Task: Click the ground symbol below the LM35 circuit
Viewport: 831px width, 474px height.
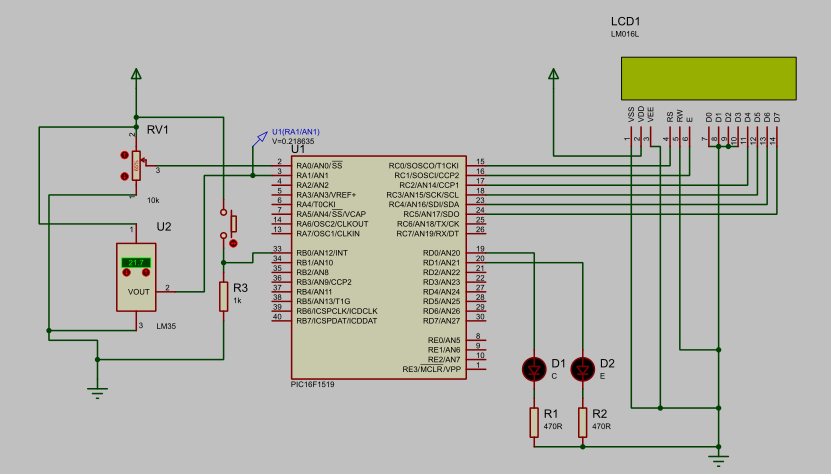Action: [98, 393]
